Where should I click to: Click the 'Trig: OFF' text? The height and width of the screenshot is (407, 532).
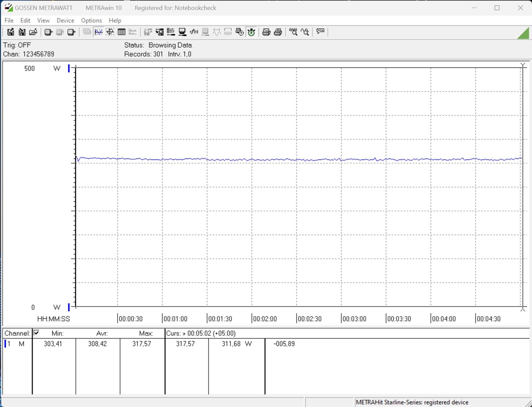[17, 45]
